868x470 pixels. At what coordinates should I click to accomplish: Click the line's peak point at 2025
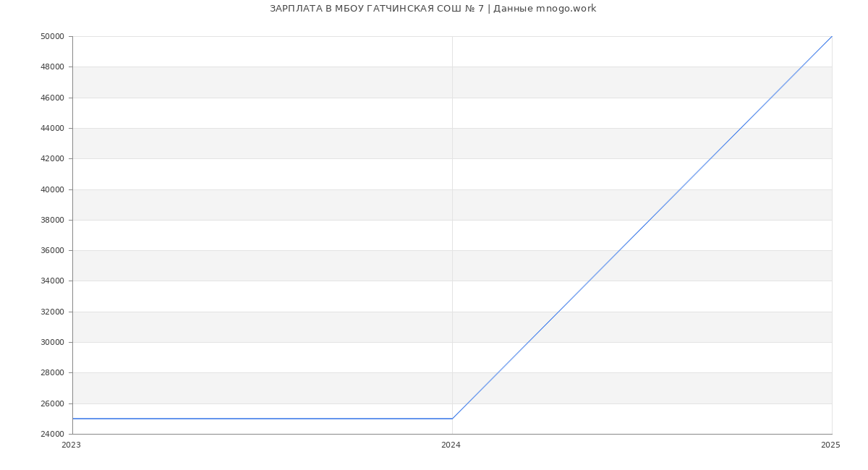[832, 36]
